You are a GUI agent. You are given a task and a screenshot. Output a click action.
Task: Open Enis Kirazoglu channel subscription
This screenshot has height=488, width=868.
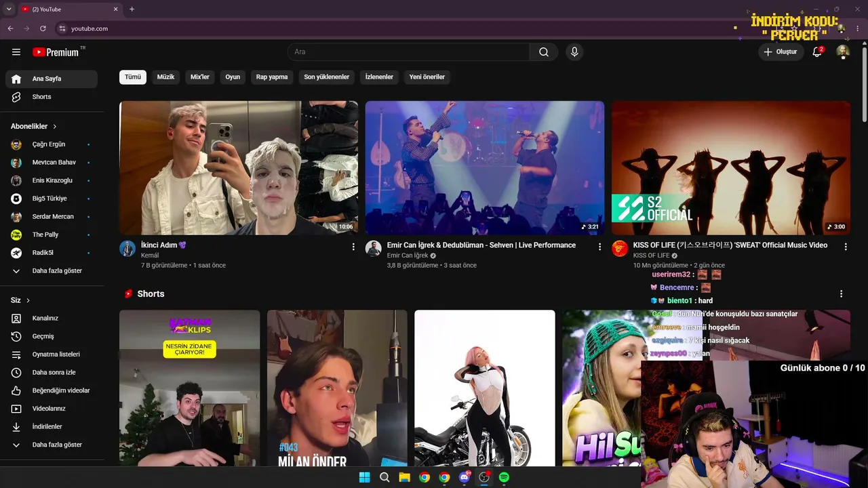coord(52,180)
